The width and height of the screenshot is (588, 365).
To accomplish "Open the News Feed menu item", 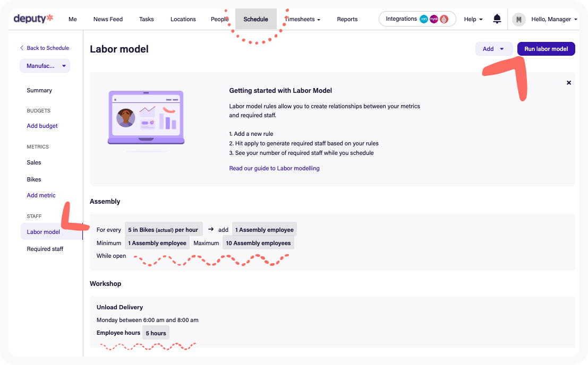I will (x=108, y=20).
